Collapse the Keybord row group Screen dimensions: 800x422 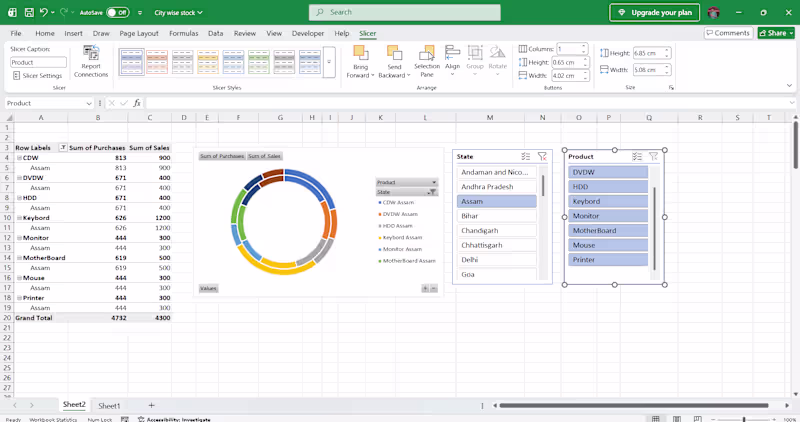(x=19, y=218)
